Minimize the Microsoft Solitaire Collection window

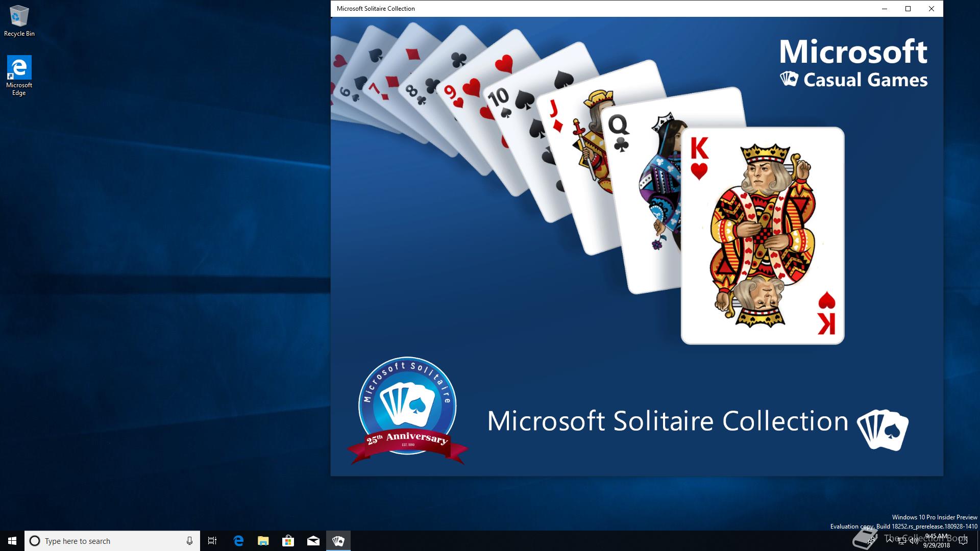(885, 9)
